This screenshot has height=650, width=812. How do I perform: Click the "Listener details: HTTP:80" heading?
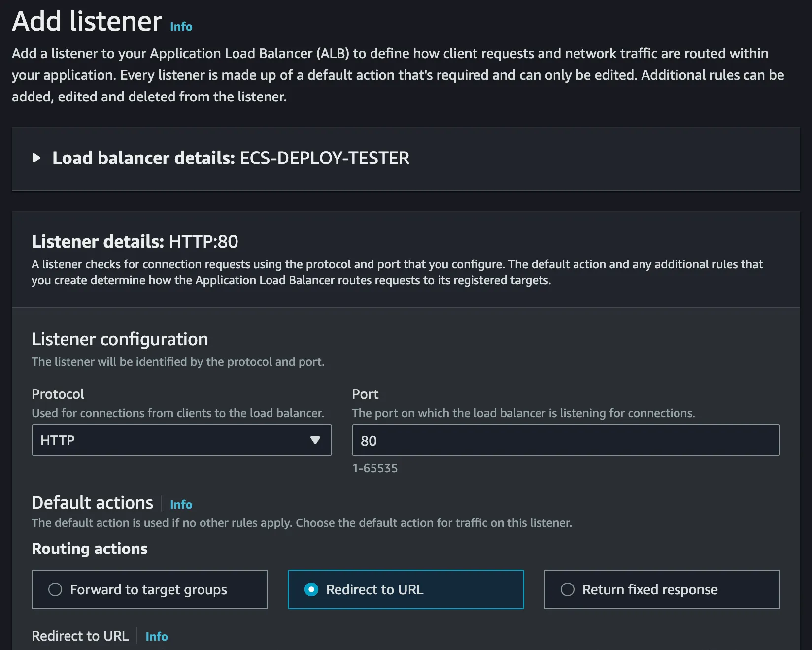click(x=135, y=242)
